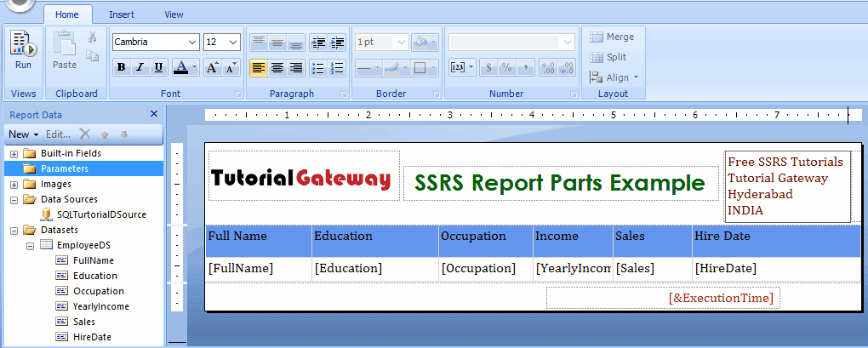Apply bulleted list

pos(317,67)
